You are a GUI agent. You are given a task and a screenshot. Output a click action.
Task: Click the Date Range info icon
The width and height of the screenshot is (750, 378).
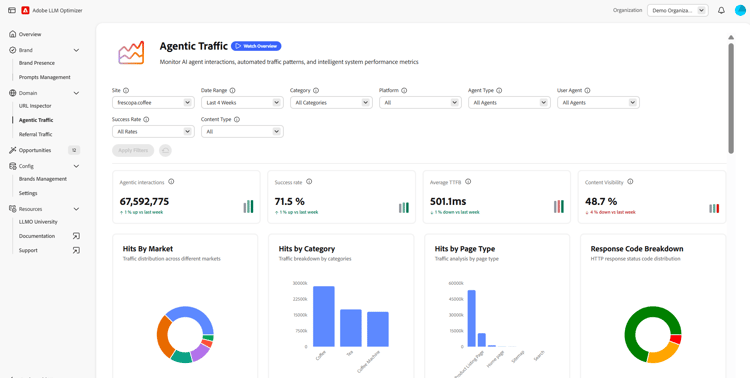tap(232, 90)
